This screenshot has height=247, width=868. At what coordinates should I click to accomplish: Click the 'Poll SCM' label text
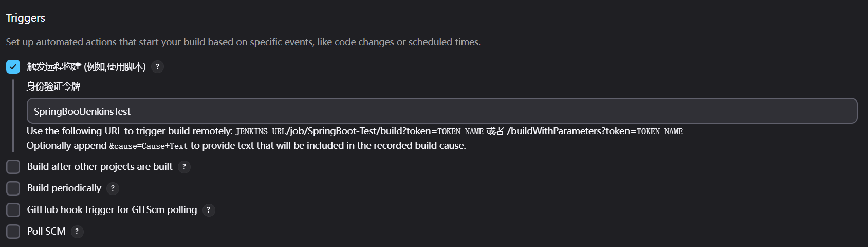pos(46,232)
